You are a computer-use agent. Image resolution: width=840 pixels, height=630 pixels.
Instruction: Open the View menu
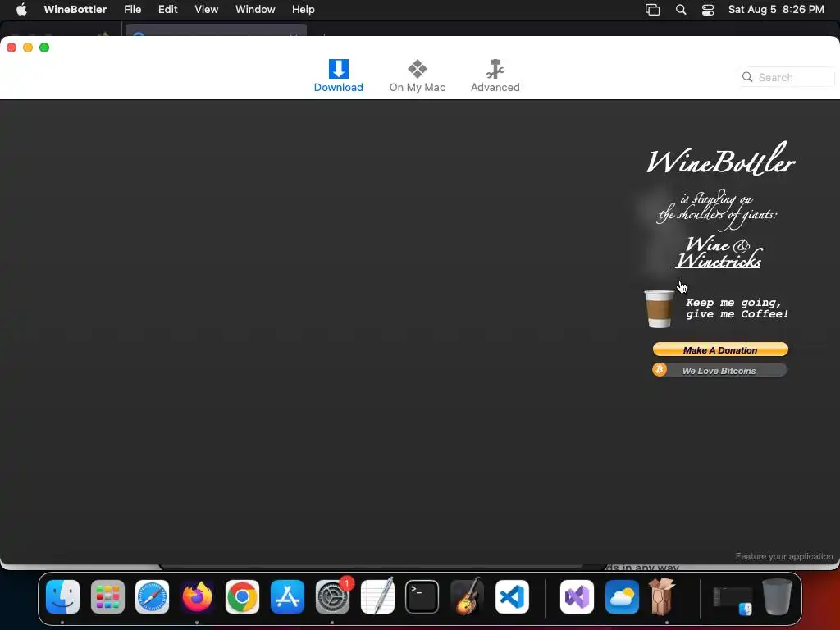(x=206, y=10)
